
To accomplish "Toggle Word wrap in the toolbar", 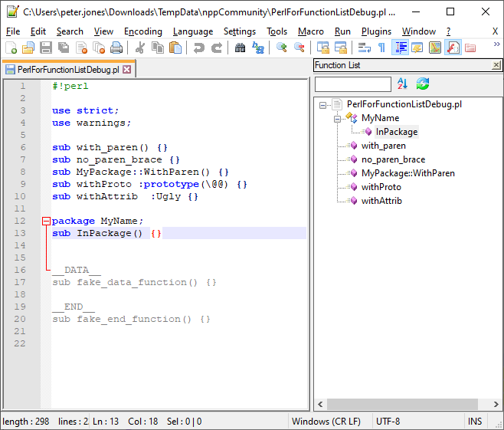I will coord(364,48).
